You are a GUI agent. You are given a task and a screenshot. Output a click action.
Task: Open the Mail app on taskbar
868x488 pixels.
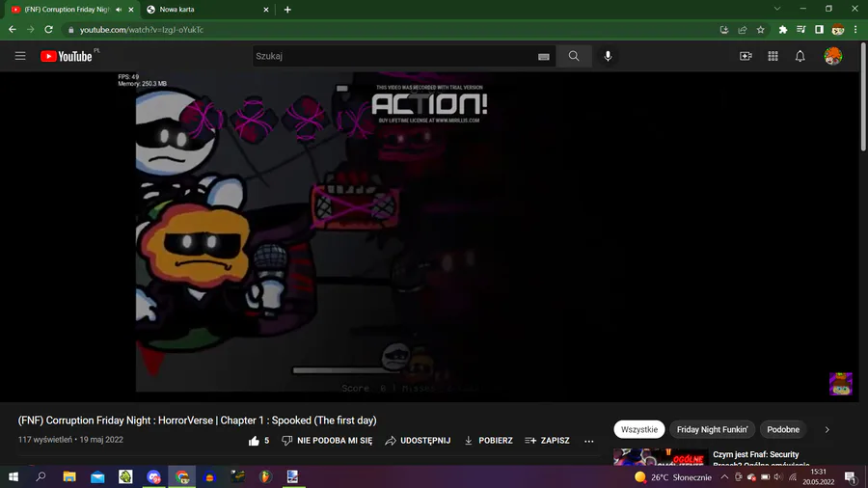pos(97,476)
